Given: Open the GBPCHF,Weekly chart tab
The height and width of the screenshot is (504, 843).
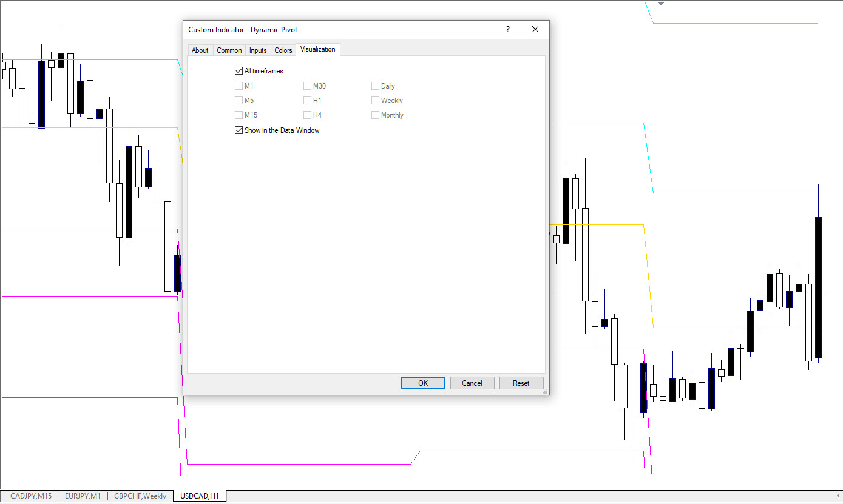Looking at the screenshot, I should (x=140, y=496).
